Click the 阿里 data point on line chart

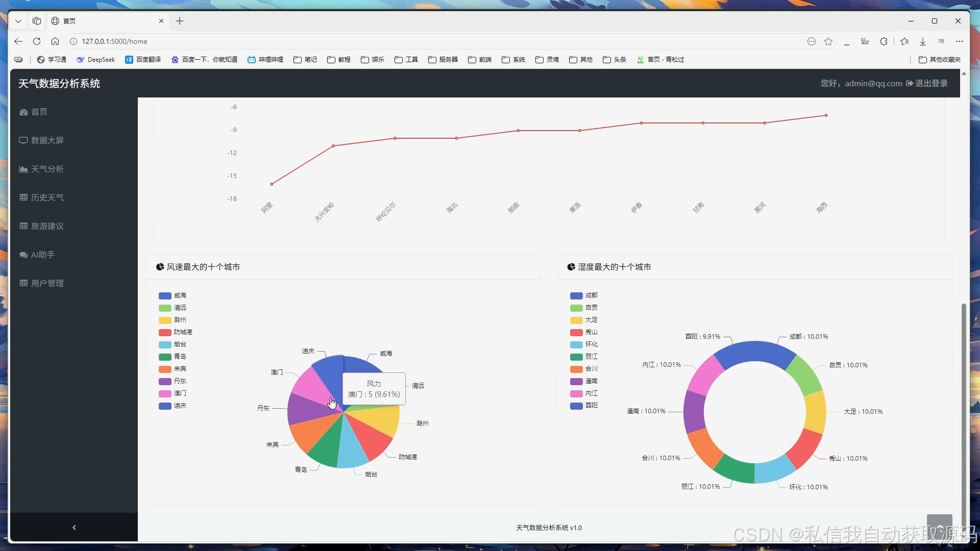coord(272,184)
